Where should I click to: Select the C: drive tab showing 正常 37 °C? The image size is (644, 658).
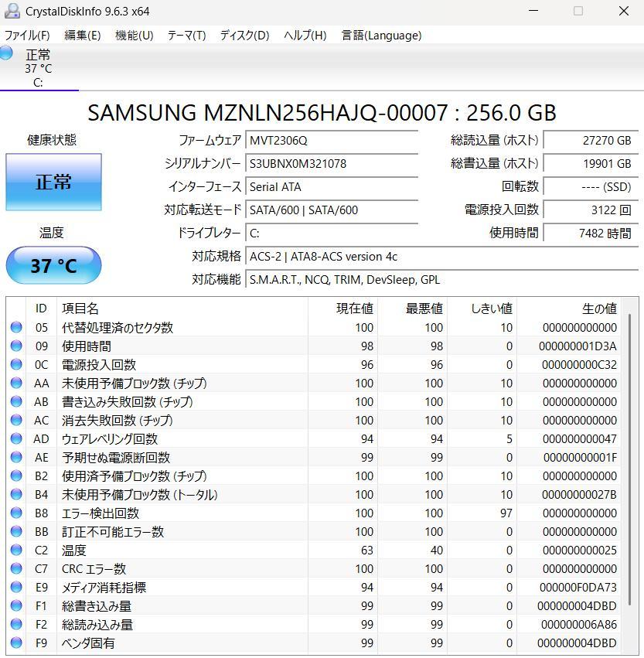pyautogui.click(x=39, y=68)
